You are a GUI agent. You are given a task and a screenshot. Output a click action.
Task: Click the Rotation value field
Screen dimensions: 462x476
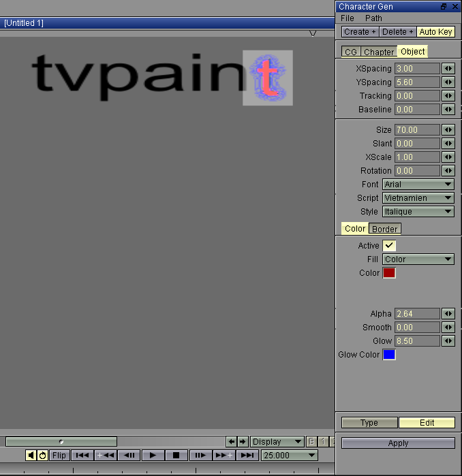[417, 171]
